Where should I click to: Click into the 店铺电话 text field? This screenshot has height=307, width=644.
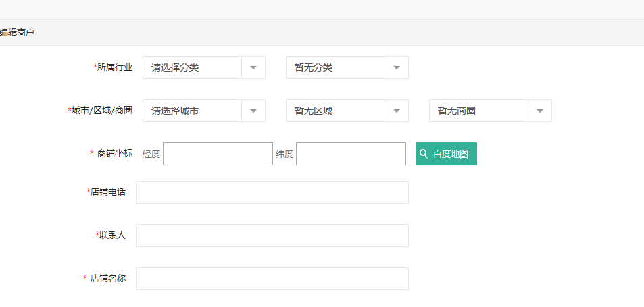pos(272,192)
